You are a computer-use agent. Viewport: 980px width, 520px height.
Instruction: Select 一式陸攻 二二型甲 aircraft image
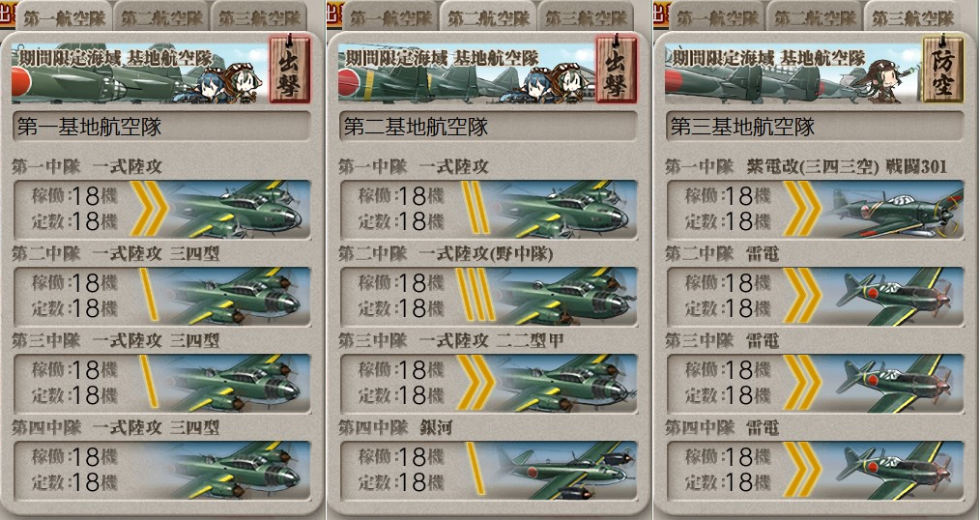click(x=562, y=384)
